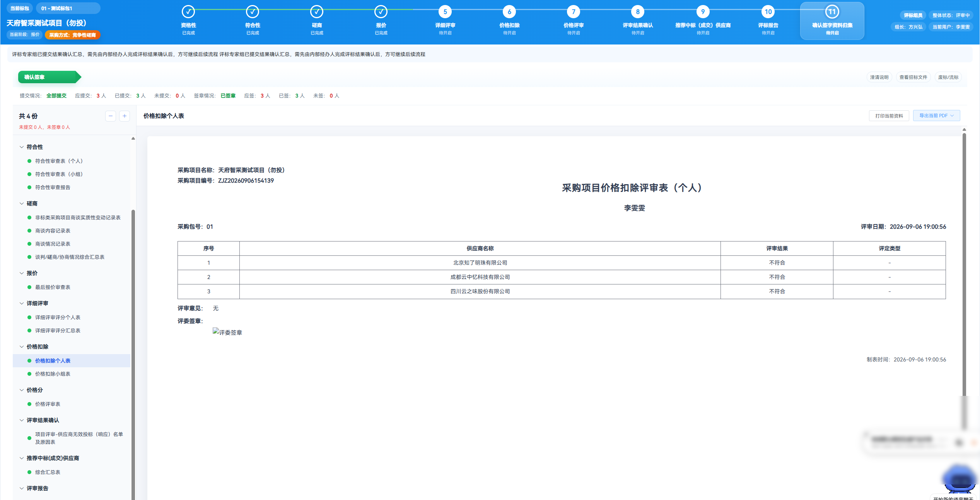This screenshot has width=980, height=500.
Task: Go to step 5 详细评审
Action: pos(445,12)
